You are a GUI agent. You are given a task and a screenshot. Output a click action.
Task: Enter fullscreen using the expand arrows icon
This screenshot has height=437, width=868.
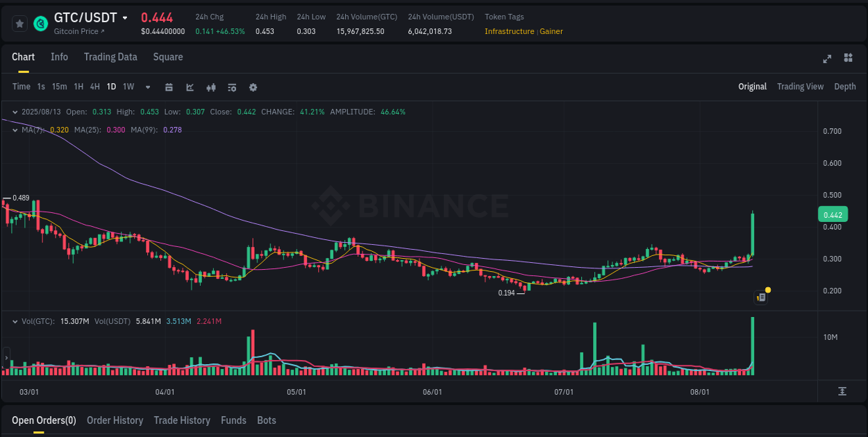(826, 59)
